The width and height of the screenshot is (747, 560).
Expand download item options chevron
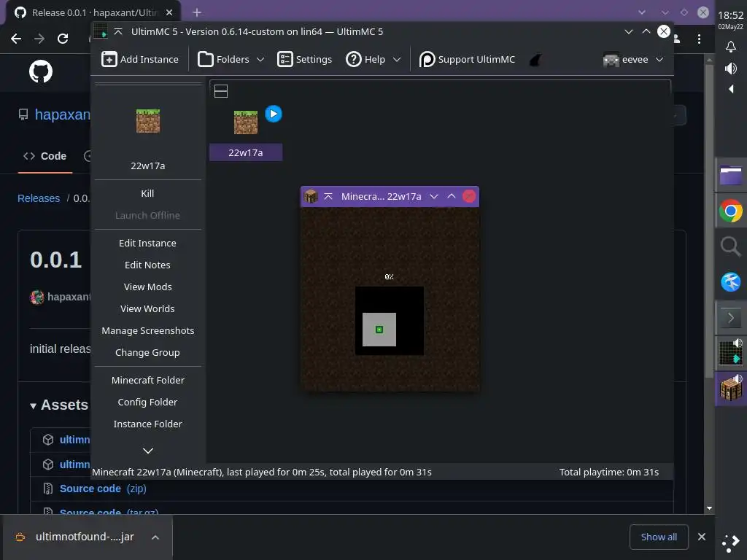(155, 537)
